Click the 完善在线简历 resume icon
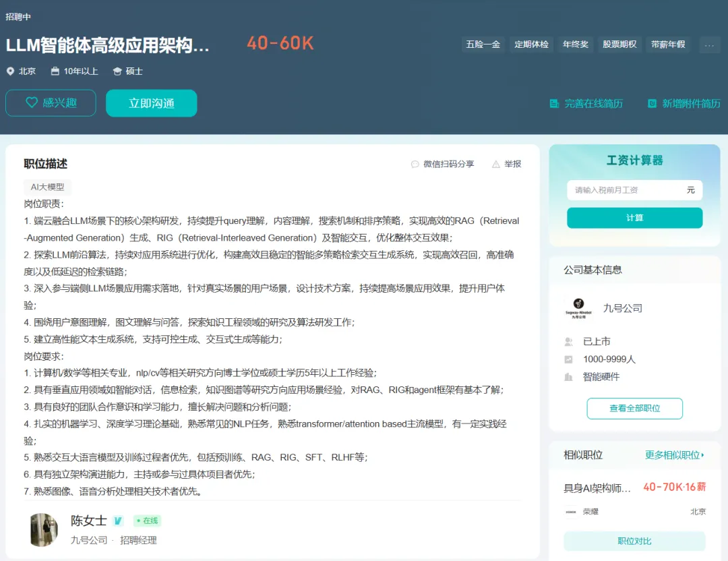Viewport: 728px width, 561px height. 554,103
